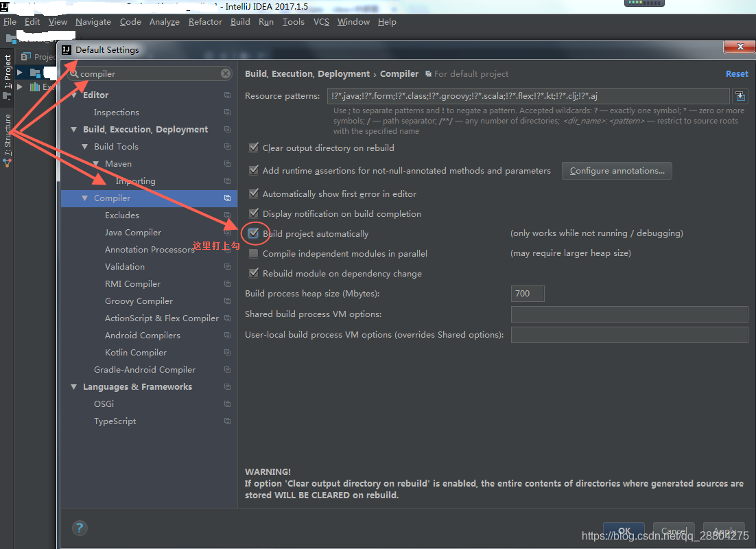Screen dimensions: 756x549
Task: Select Importing under Maven
Action: pyautogui.click(x=149, y=181)
